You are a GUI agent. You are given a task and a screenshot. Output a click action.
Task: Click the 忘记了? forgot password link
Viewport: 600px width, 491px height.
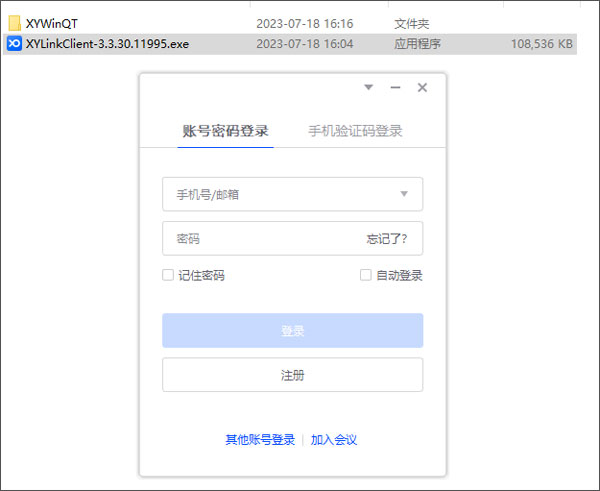[387, 239]
